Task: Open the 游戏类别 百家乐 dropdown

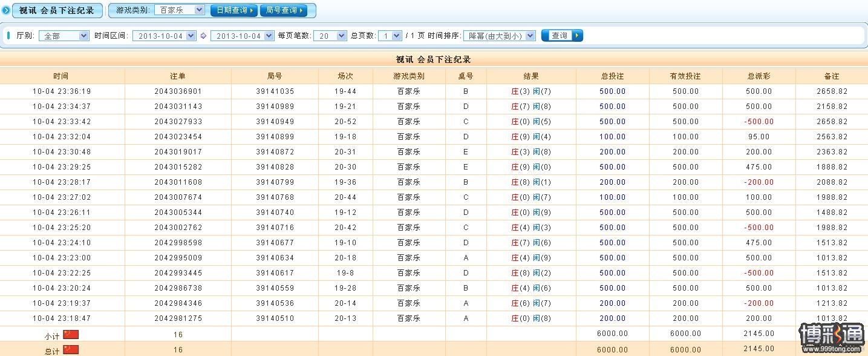Action: pyautogui.click(x=180, y=10)
